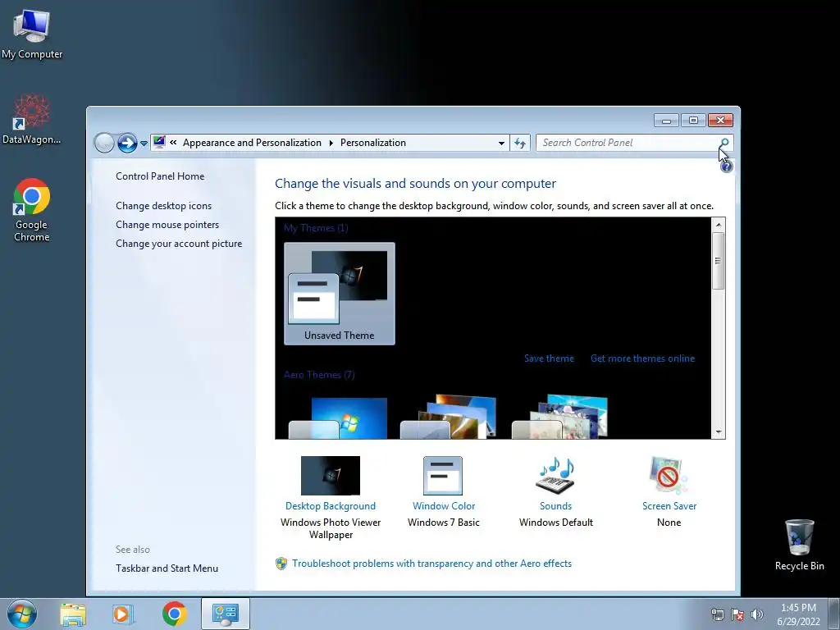Open the DataWagon desktop shortcut
The width and height of the screenshot is (840, 630).
(x=32, y=119)
